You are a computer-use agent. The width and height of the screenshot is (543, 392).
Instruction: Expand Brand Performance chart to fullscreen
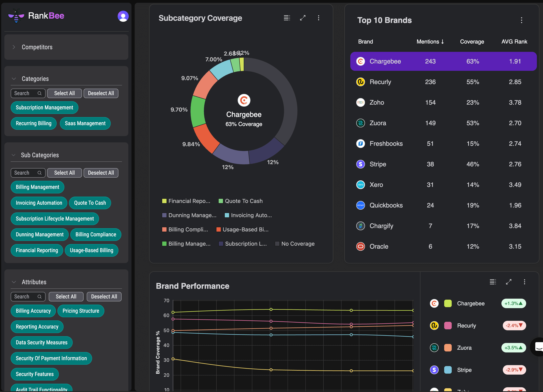tap(509, 282)
